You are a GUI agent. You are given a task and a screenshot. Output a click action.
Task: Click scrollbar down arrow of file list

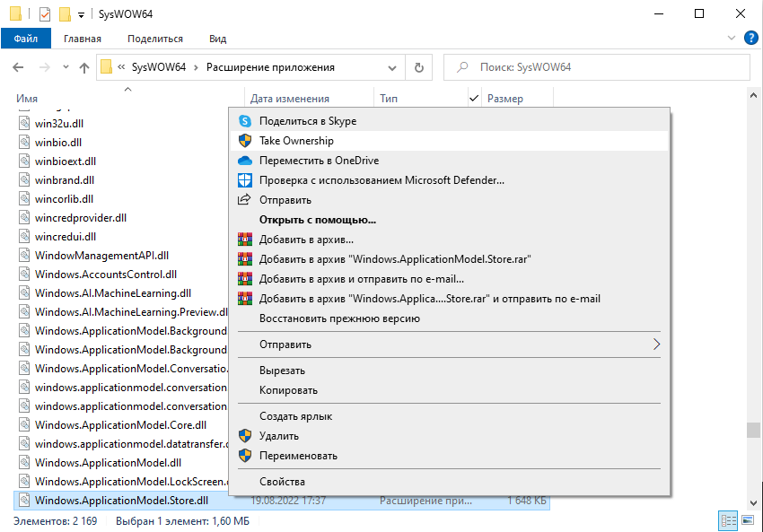(x=753, y=503)
